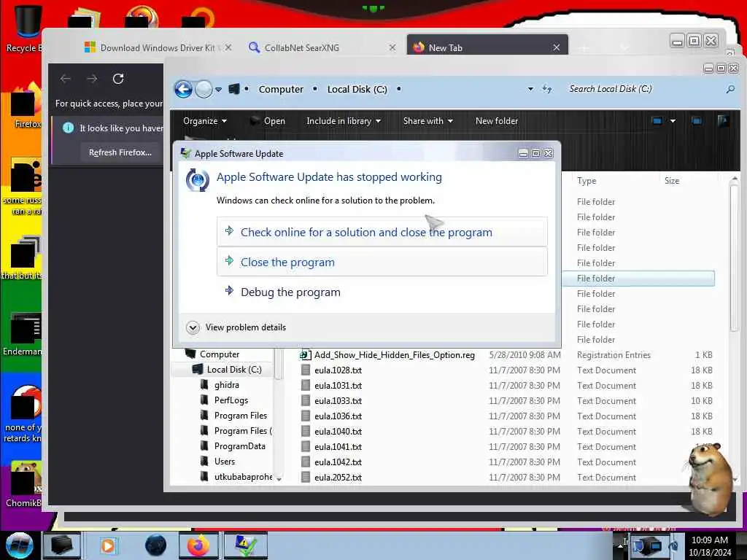Click the Explorer forward arrow button
This screenshot has height=560, width=747.
[204, 89]
